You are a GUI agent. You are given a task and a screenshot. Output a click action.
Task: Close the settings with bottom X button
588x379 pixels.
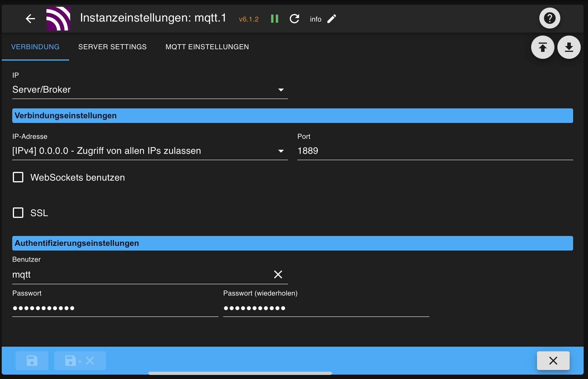pos(553,361)
